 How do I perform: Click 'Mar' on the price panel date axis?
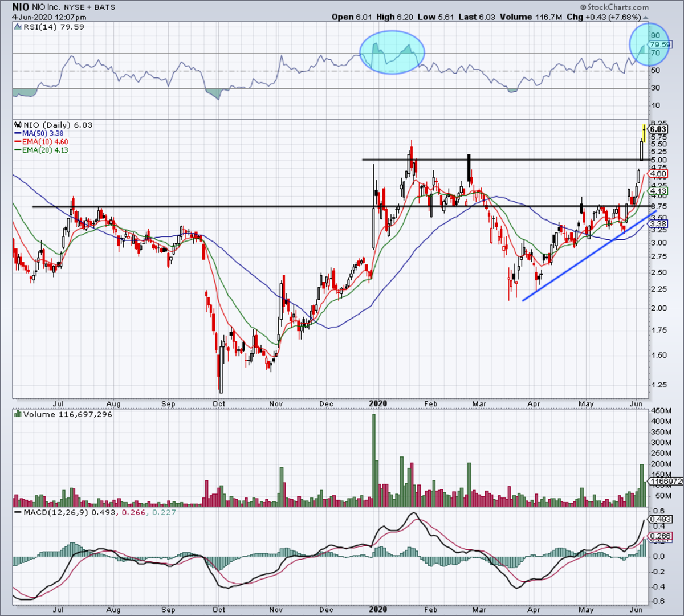pyautogui.click(x=479, y=404)
